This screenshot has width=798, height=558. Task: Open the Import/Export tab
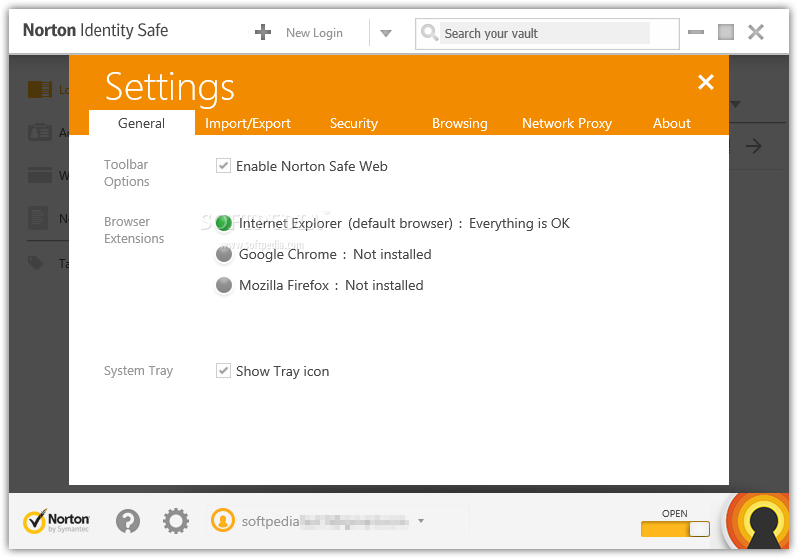pos(247,123)
